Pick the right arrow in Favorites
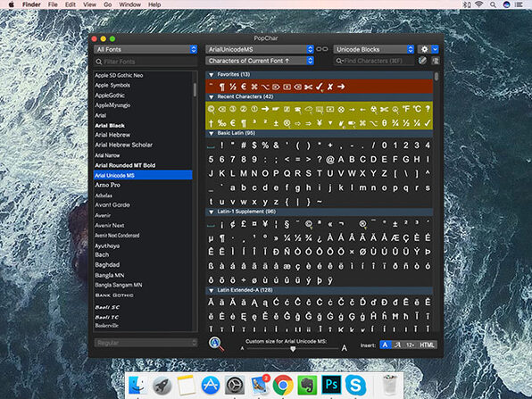This screenshot has width=532, height=399. (x=341, y=87)
